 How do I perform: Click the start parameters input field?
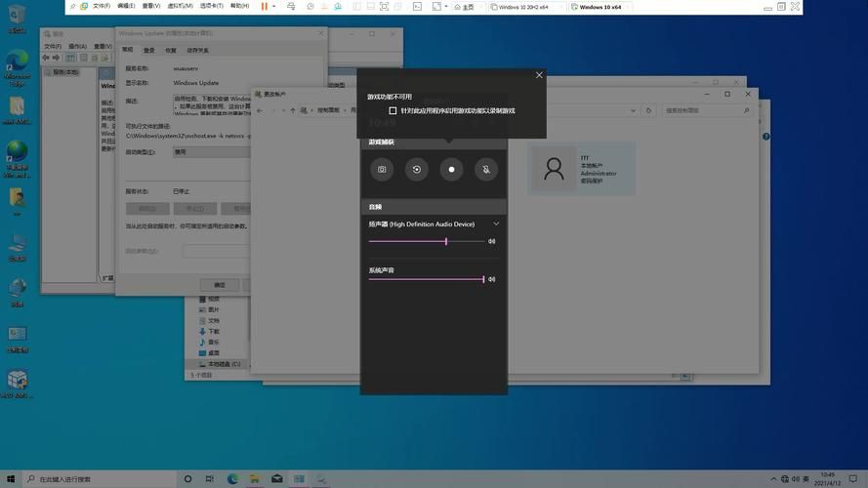(x=216, y=251)
